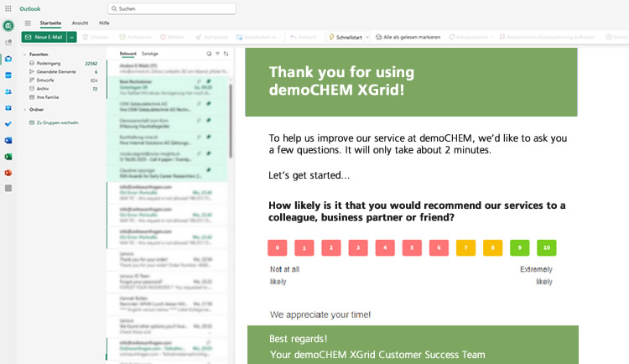Viewport: 629px width, 364px height.
Task: Expand the Ordner folder section
Action: pyautogui.click(x=25, y=109)
